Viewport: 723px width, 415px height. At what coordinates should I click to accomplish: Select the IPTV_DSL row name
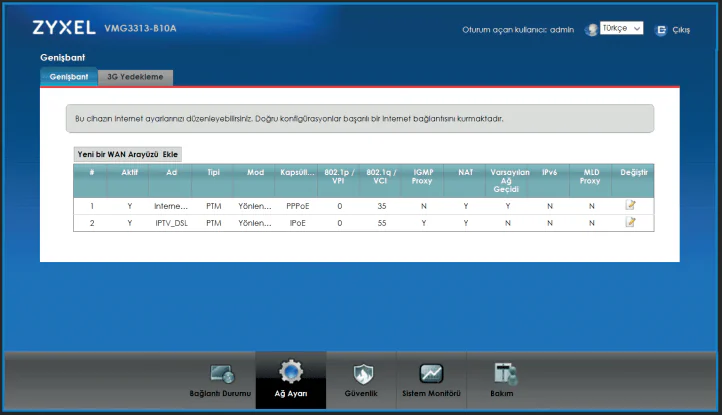pos(171,222)
